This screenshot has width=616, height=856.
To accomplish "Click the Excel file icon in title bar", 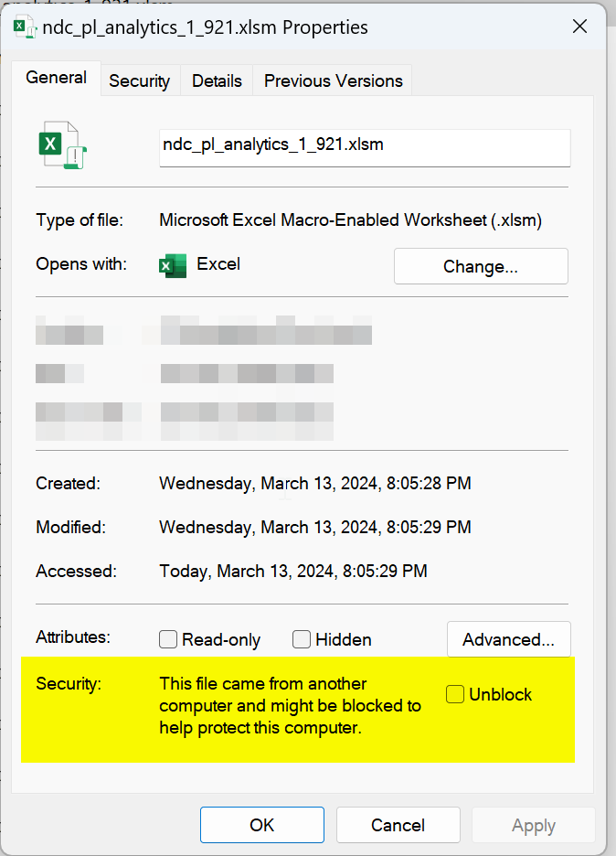I will (x=25, y=27).
